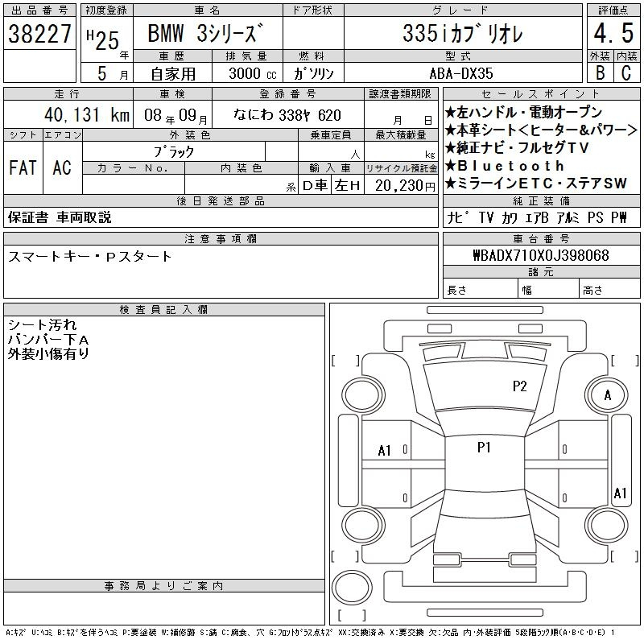Click the P1 mark on the car roof
Image resolution: width=644 pixels, height=644 pixels.
tap(484, 447)
